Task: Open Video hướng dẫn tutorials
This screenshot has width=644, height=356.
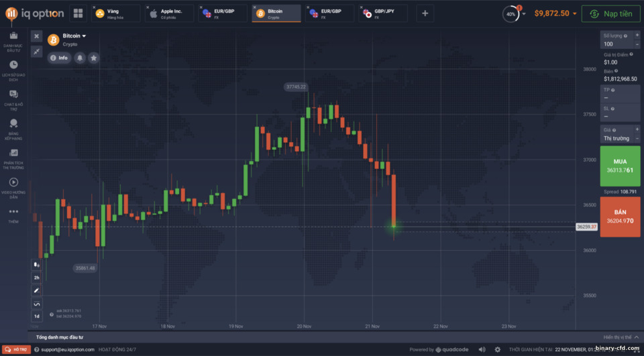Action: coord(13,188)
